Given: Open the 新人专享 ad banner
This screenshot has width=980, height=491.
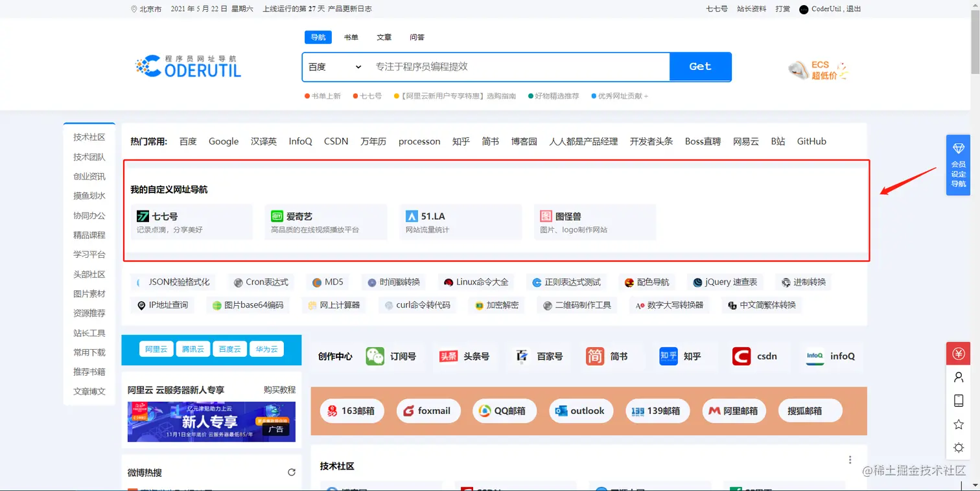Looking at the screenshot, I should [x=211, y=422].
